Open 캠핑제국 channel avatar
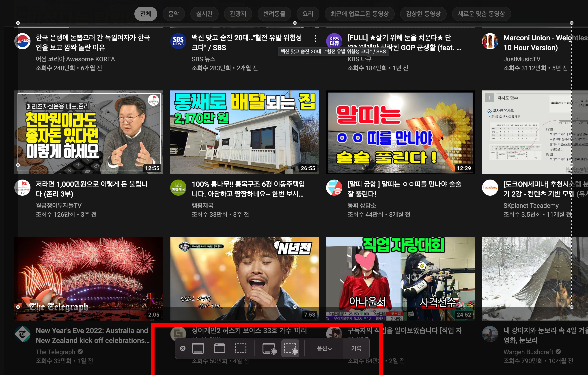This screenshot has height=375, width=588. 178,188
